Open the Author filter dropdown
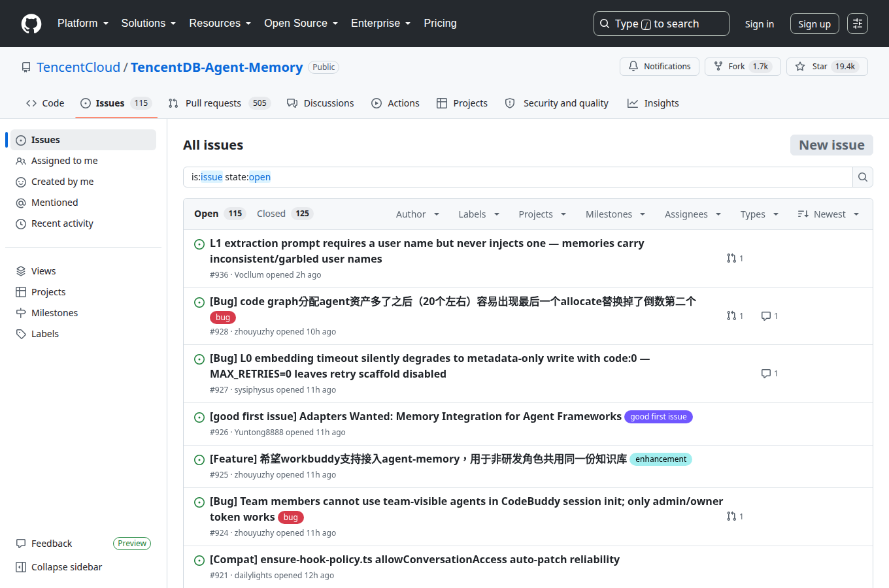 click(x=418, y=214)
